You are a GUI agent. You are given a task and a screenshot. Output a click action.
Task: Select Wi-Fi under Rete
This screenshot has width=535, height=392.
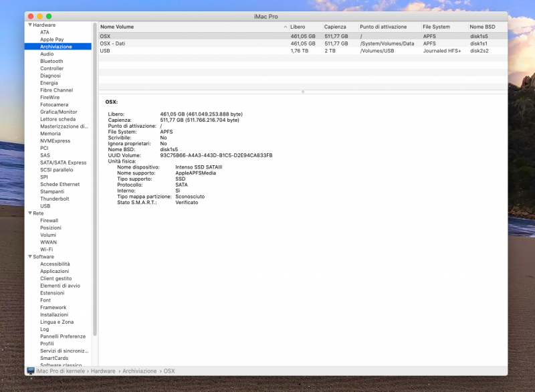[46, 250]
